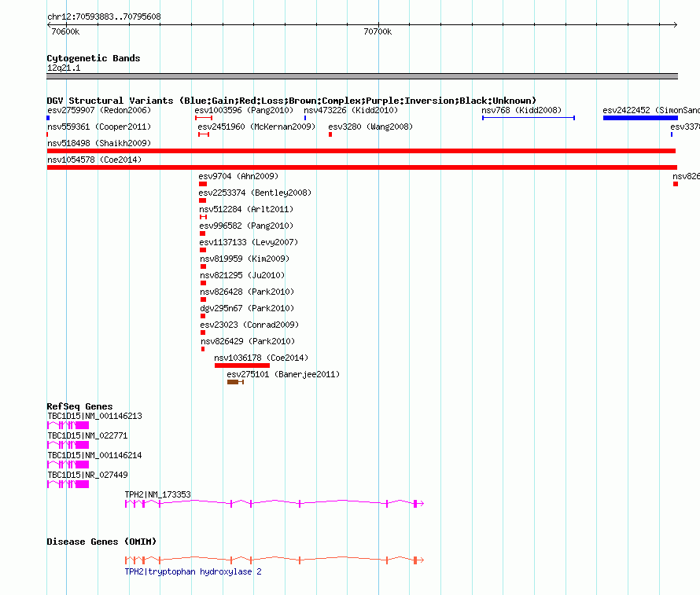Select the esv996582 (Pang2010) label
The width and height of the screenshot is (700, 595).
[246, 226]
